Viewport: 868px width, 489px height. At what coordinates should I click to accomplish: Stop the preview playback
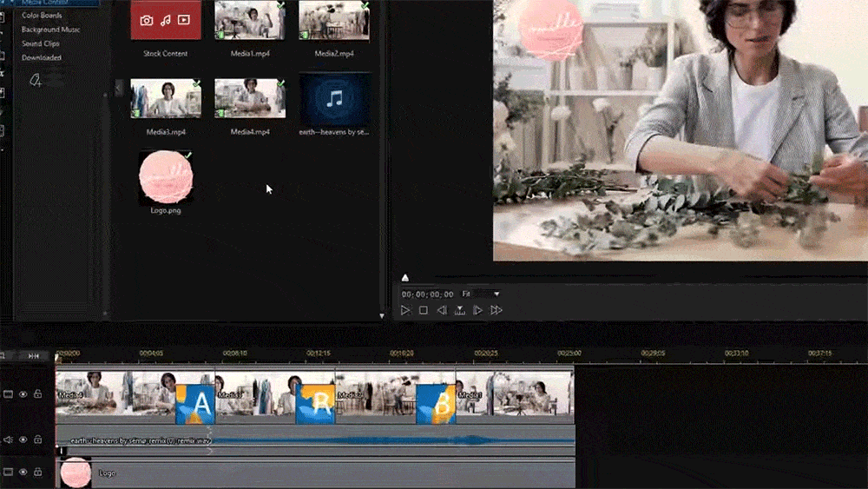coord(424,311)
